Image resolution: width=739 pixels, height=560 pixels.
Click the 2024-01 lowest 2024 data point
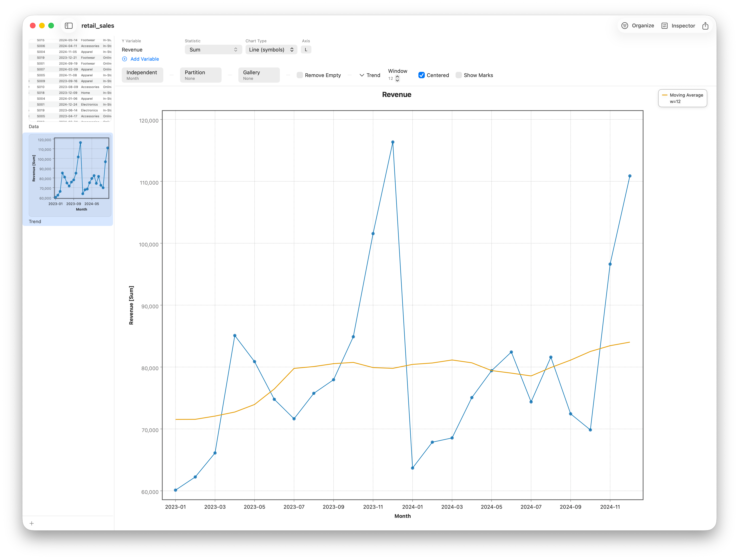pyautogui.click(x=413, y=468)
